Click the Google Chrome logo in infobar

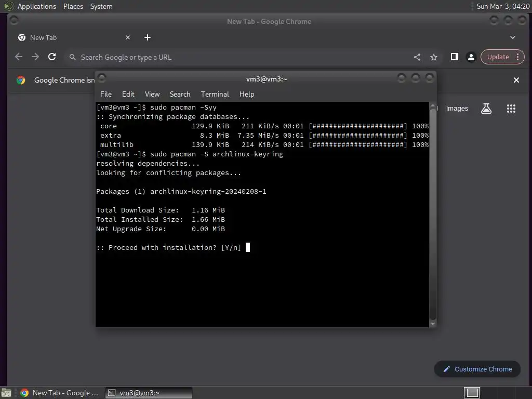coord(21,80)
